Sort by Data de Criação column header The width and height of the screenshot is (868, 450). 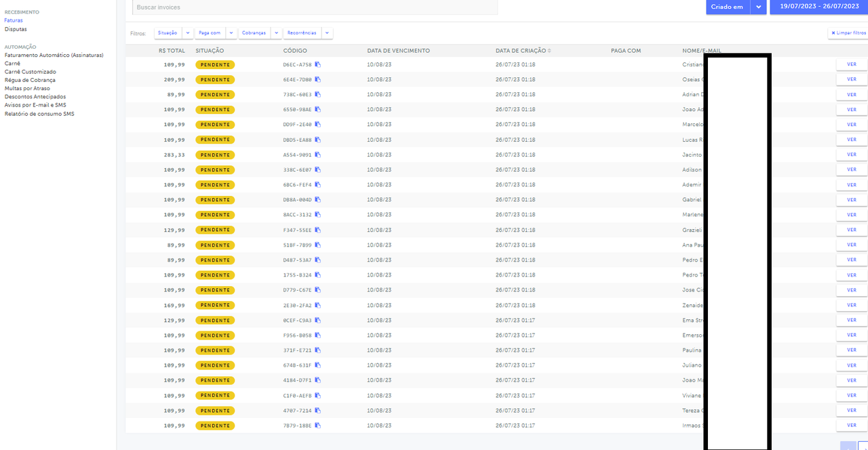[x=523, y=51]
